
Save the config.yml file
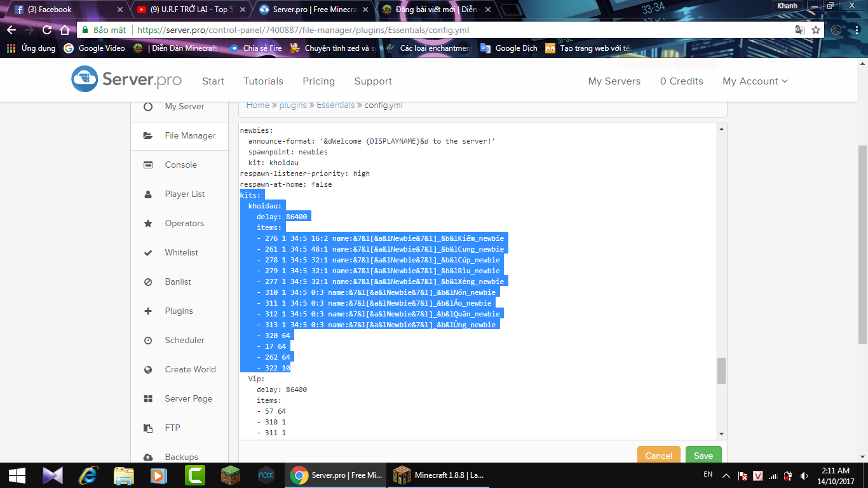(703, 456)
